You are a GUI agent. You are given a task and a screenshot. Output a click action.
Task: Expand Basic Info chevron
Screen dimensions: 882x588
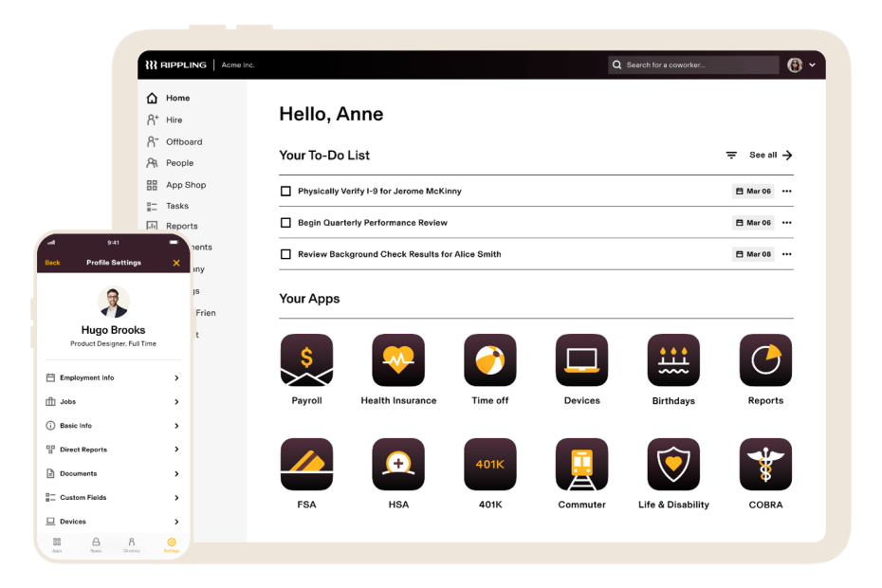coord(176,426)
